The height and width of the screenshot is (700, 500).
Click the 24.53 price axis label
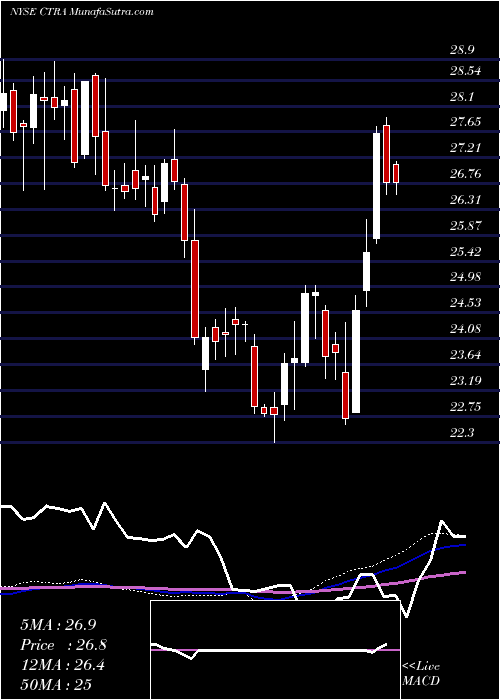[466, 303]
